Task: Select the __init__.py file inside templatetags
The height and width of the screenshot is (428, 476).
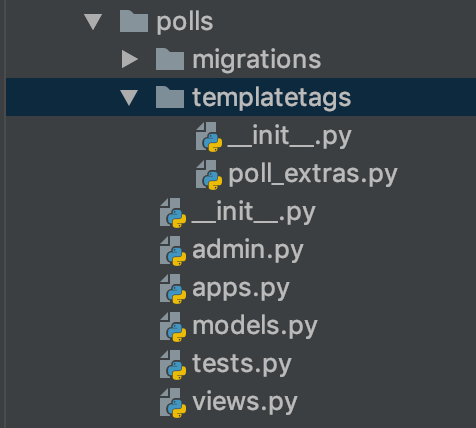Action: coord(289,136)
